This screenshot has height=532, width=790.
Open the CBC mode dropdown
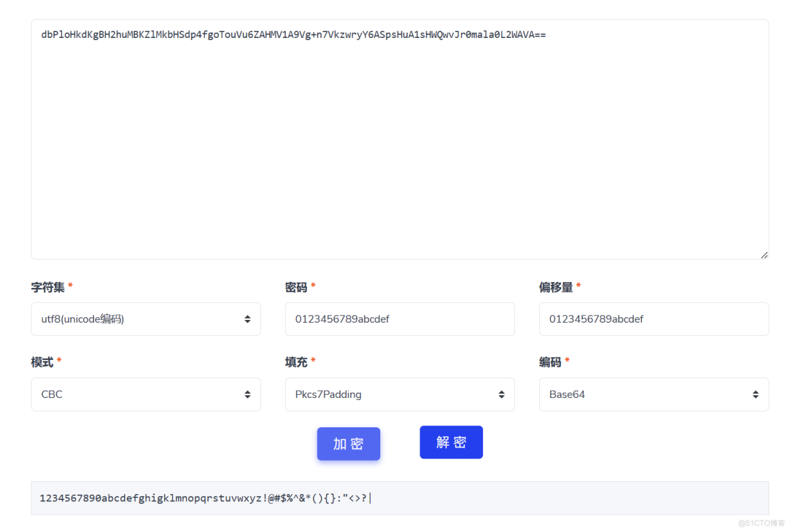pyautogui.click(x=145, y=394)
